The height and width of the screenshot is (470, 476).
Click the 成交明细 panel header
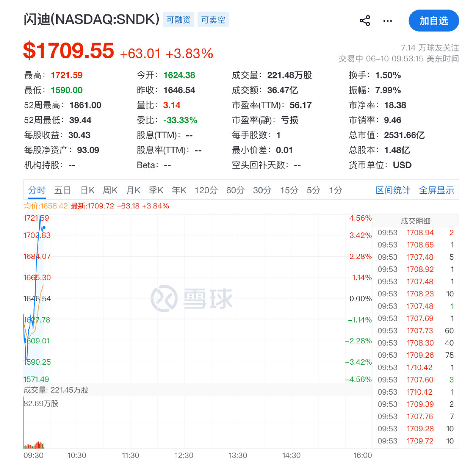416,221
